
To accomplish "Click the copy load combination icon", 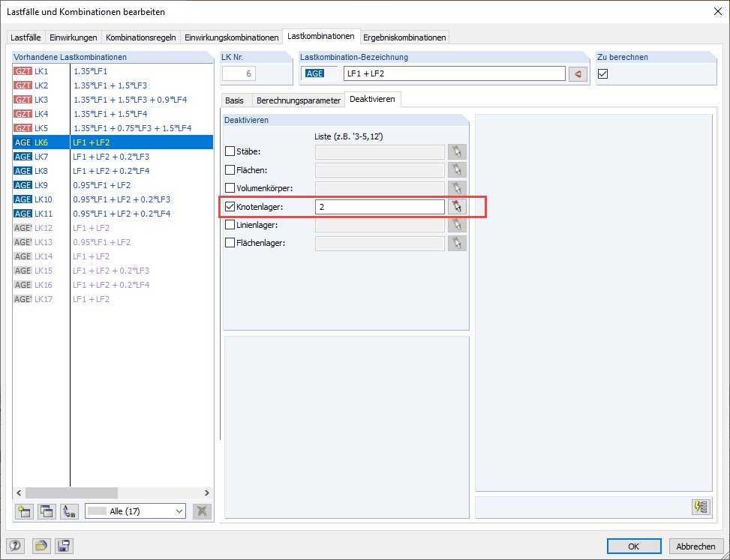I will coord(47,511).
